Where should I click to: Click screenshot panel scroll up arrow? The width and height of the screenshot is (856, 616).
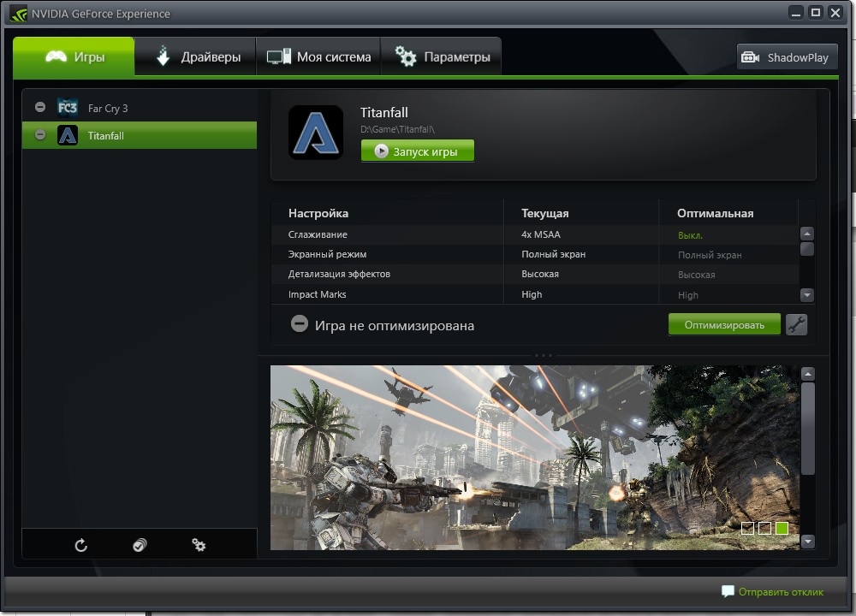(x=807, y=374)
